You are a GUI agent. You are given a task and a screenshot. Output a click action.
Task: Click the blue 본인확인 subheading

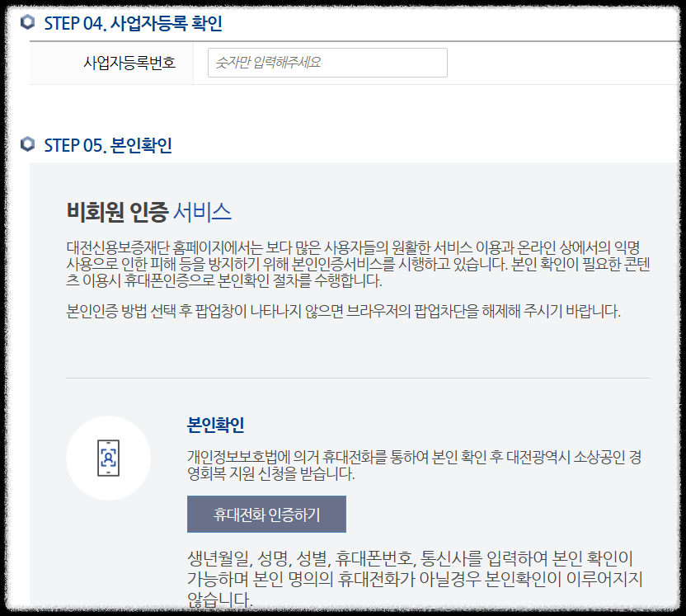(216, 425)
